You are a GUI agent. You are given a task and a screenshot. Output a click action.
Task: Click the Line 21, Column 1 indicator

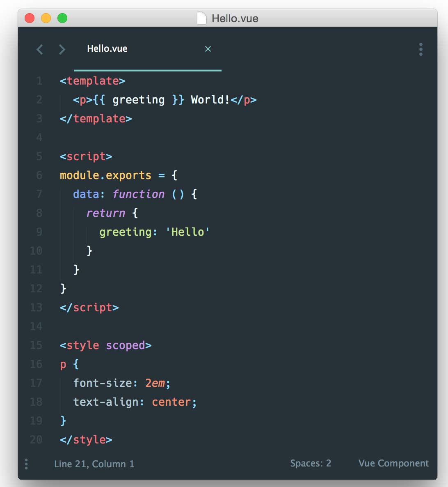click(94, 464)
